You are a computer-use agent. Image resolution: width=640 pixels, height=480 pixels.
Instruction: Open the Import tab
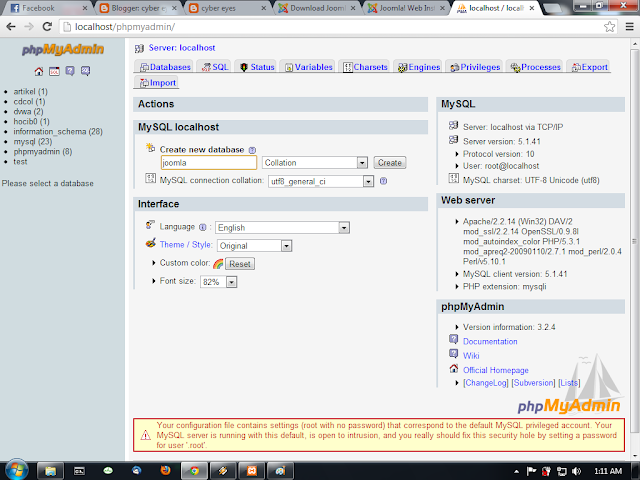coord(158,82)
